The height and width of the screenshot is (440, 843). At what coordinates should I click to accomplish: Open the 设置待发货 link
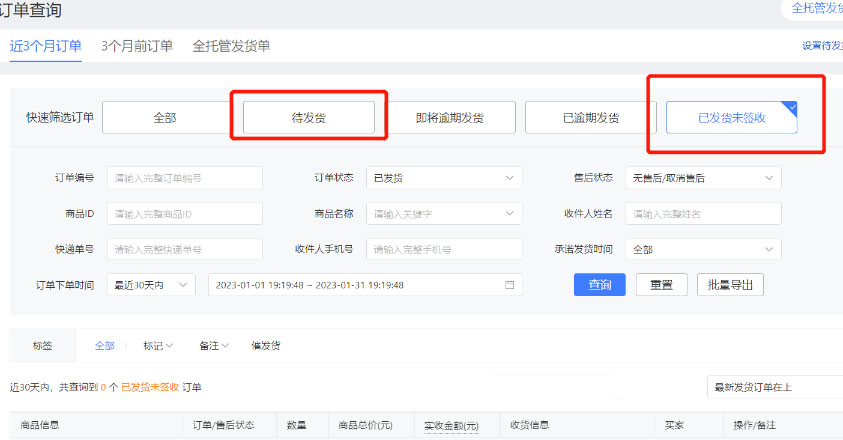822,46
